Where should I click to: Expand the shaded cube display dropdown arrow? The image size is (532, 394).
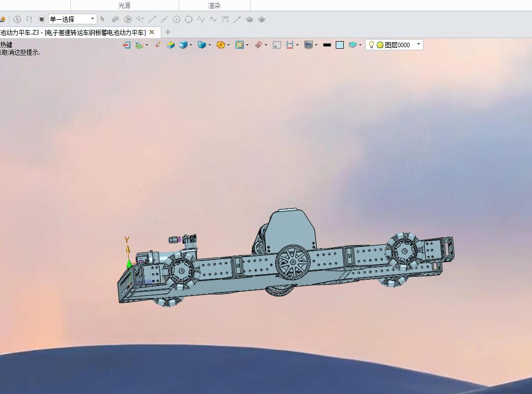pos(191,45)
